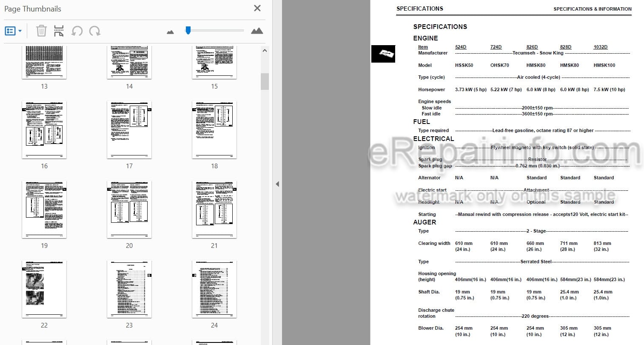
Task: Click the '828D' column header
Action: [566, 47]
